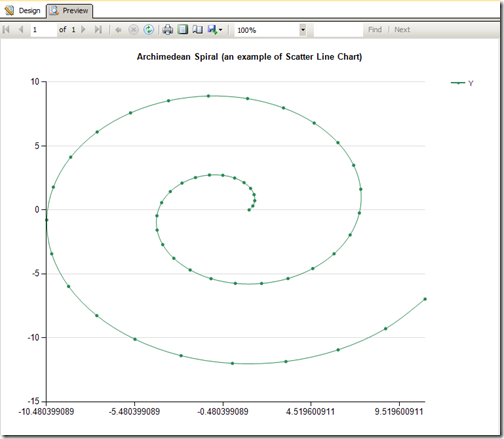Click y-axis label -15

click(x=33, y=401)
